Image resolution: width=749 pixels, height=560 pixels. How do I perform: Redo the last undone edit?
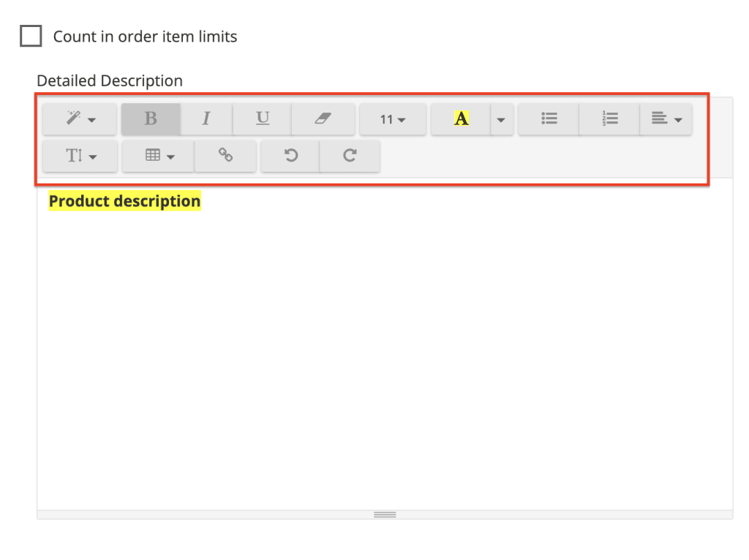pos(350,156)
